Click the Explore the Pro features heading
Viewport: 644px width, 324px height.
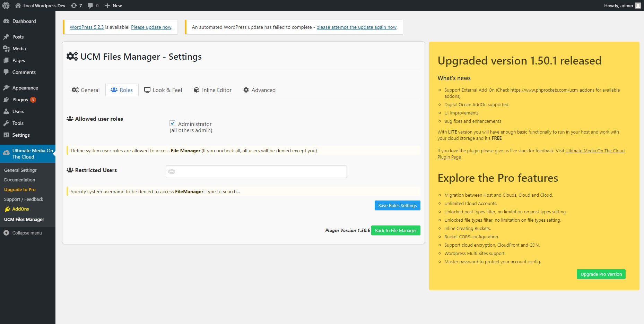tap(498, 178)
